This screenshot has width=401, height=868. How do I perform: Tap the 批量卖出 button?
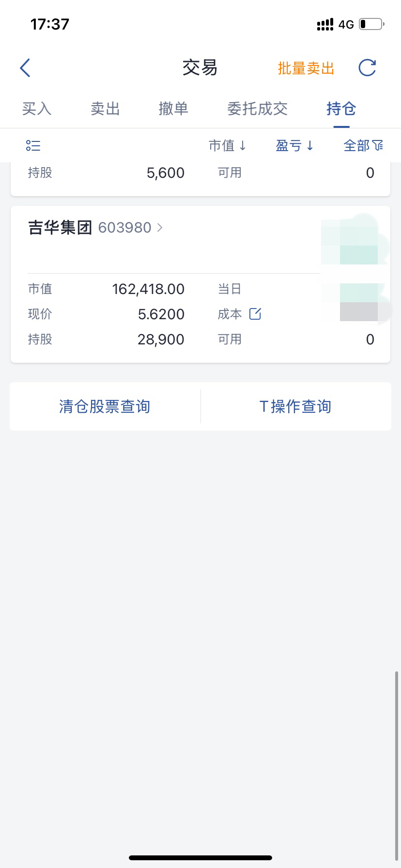tap(306, 68)
